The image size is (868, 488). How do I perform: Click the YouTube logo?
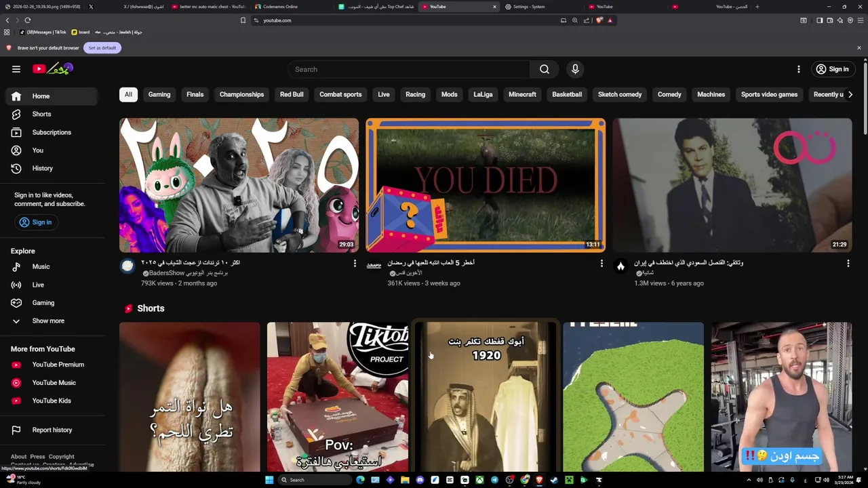tap(53, 68)
